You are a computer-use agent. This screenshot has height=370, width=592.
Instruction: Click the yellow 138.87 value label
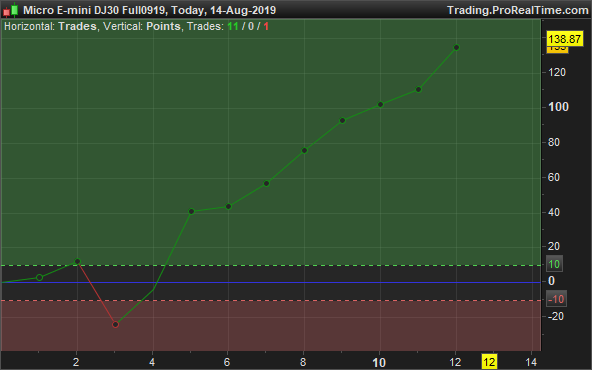564,39
